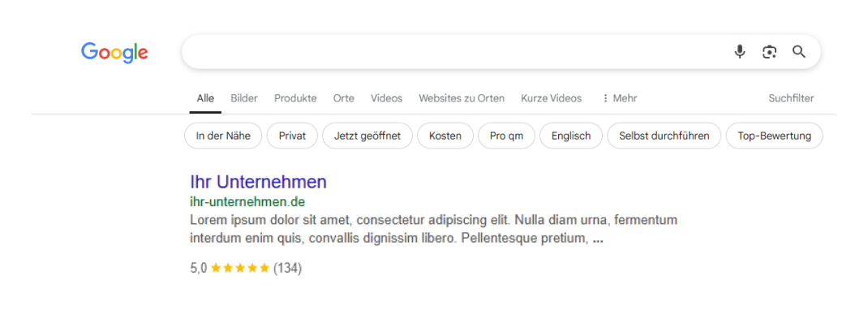The height and width of the screenshot is (315, 868).
Task: Select the Videos tab
Action: [386, 98]
